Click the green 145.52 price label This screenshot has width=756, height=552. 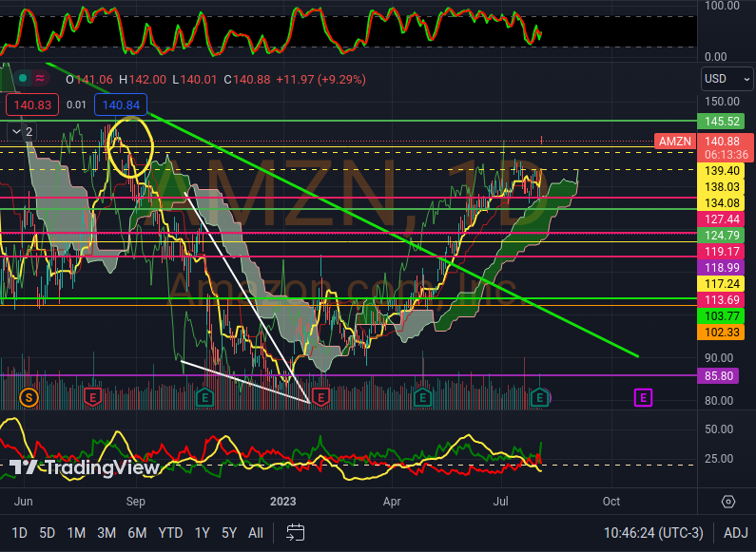[724, 122]
